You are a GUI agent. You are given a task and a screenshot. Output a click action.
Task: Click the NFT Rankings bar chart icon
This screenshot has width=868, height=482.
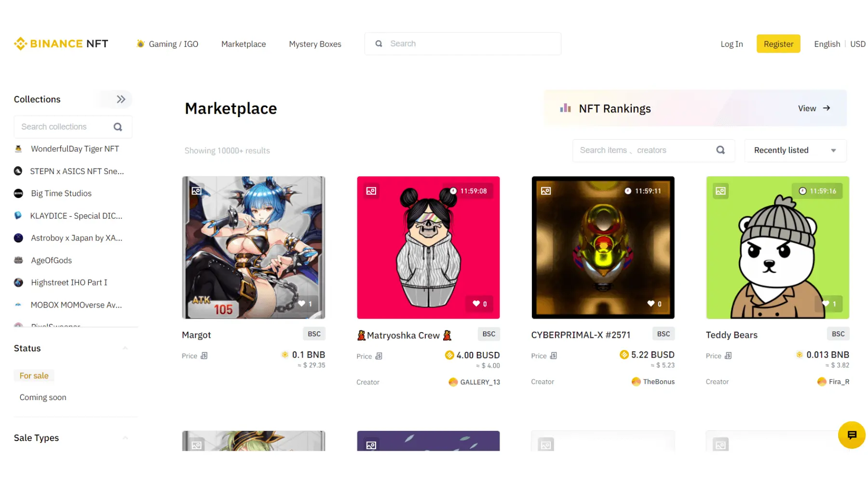[565, 108]
